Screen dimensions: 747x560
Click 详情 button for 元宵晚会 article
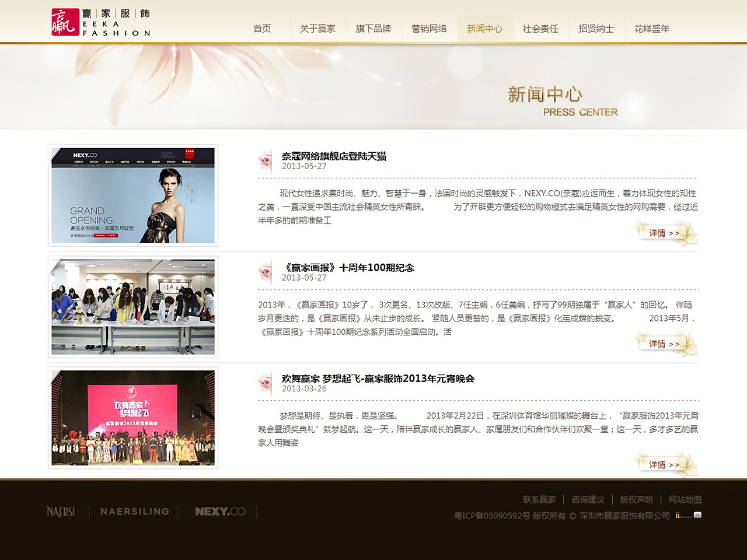pos(664,465)
